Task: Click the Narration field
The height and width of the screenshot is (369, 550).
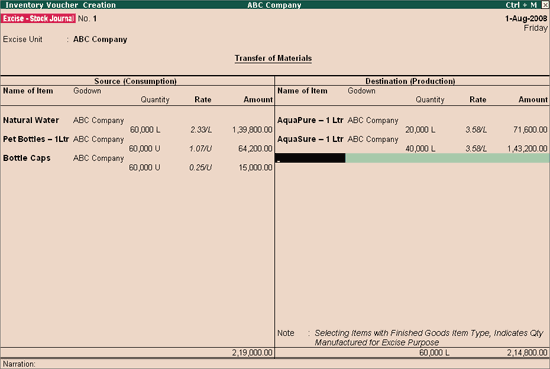Action: (x=275, y=364)
